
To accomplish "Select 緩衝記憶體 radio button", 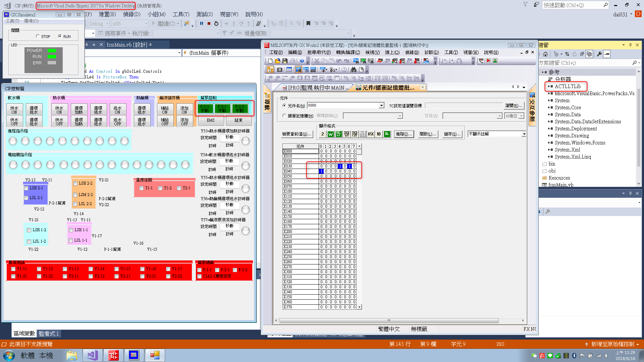I will (x=284, y=116).
